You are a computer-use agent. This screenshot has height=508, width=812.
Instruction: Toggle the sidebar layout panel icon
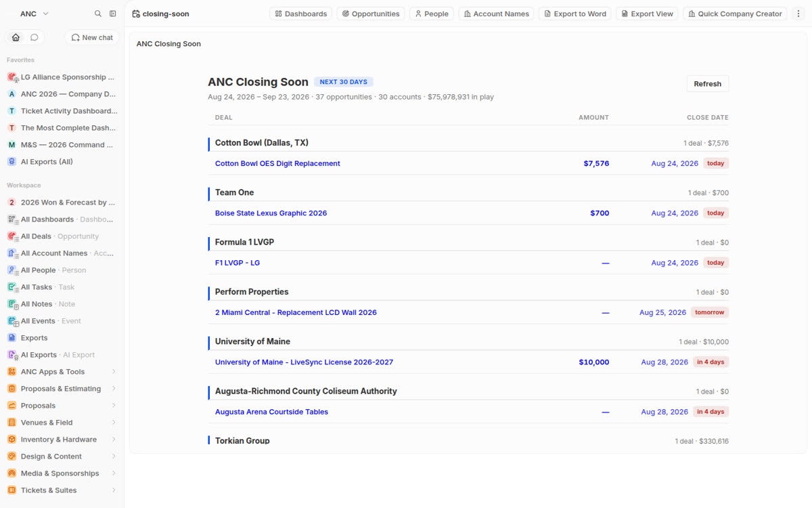click(113, 14)
